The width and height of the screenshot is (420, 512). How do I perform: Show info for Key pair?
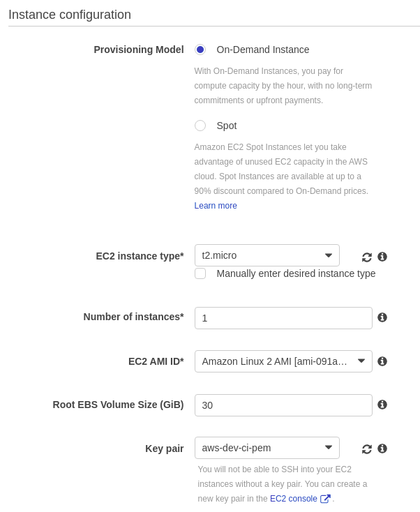[382, 449]
